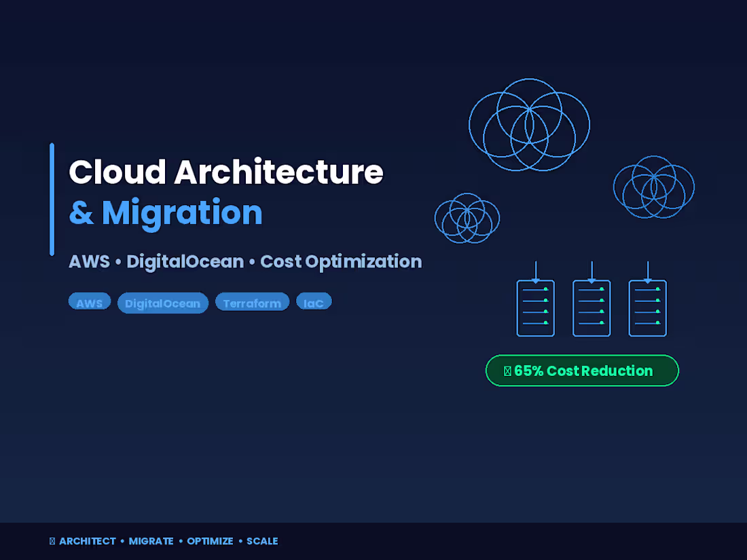The width and height of the screenshot is (747, 560).
Task: Click the subtitle 'AWS • DigitalOcean • Cost Optimization'
Action: [x=245, y=262]
